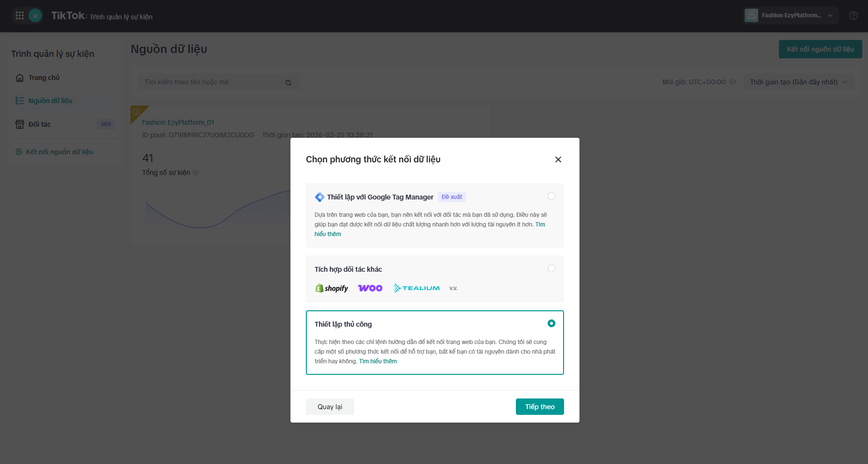The image size is (868, 464).
Task: Open the apps grid menu icon
Action: 20,15
